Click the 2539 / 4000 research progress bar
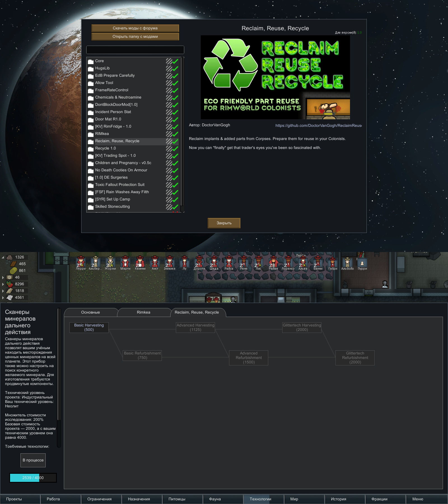This screenshot has width=448, height=504. (33, 478)
